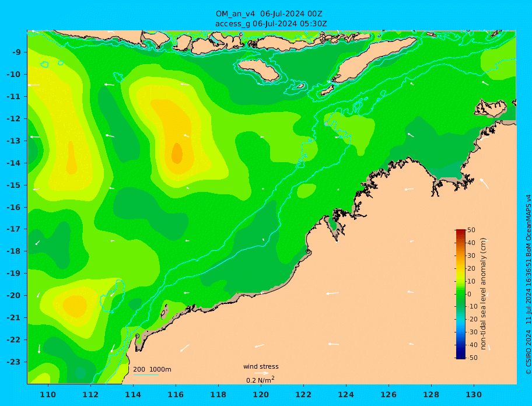Click the longitude label 116
Viewport: 532px width, 406px height.
[x=176, y=394]
